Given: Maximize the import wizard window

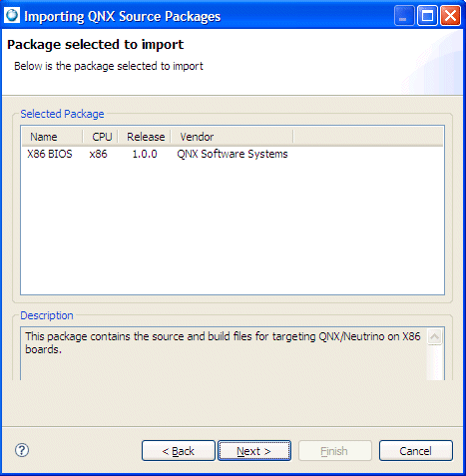Looking at the screenshot, I should click(427, 16).
